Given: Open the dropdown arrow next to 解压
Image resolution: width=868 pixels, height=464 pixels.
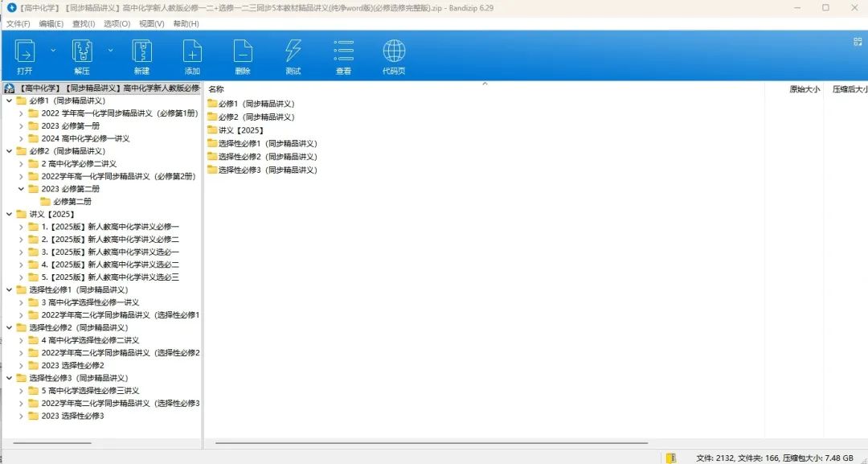Looking at the screenshot, I should (x=111, y=51).
